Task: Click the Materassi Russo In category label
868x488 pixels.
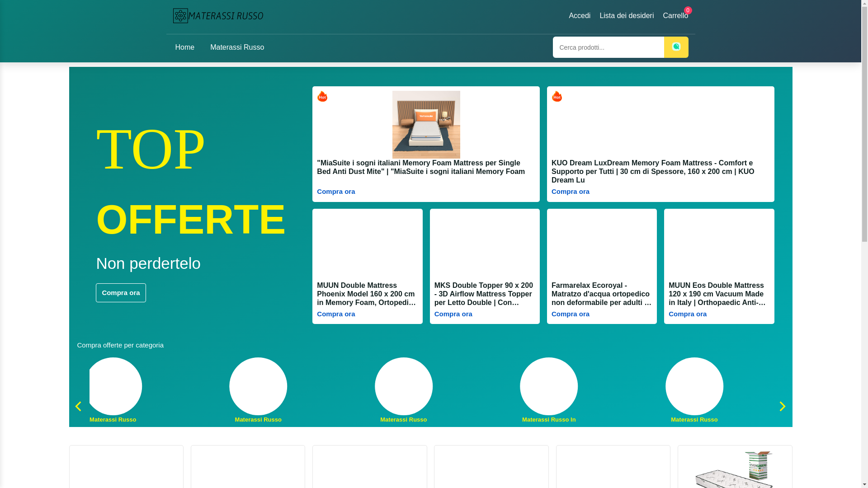Action: (x=549, y=420)
